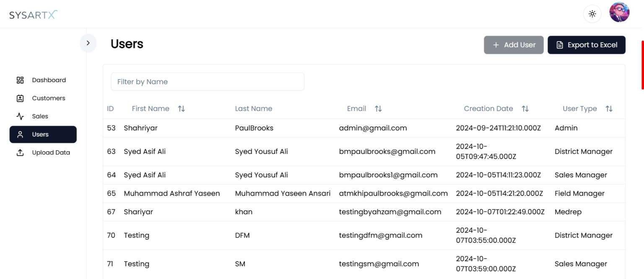Open the Sales section icon
644x279 pixels.
20,116
